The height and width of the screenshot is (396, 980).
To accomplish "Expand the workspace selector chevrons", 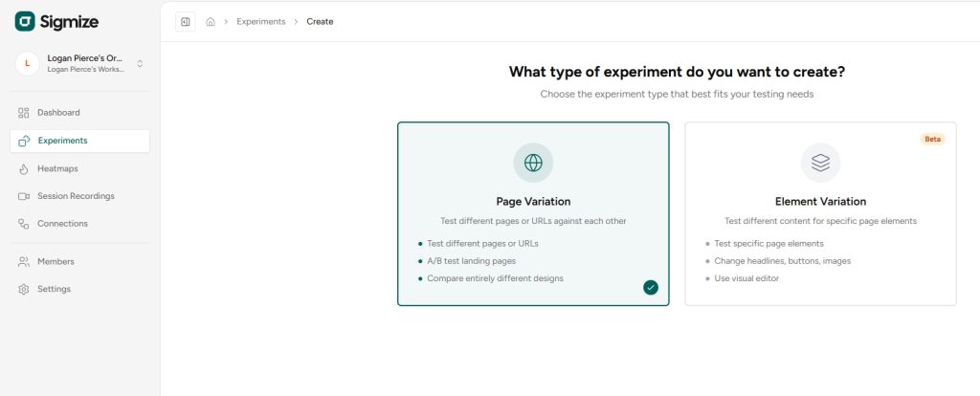I will [140, 63].
